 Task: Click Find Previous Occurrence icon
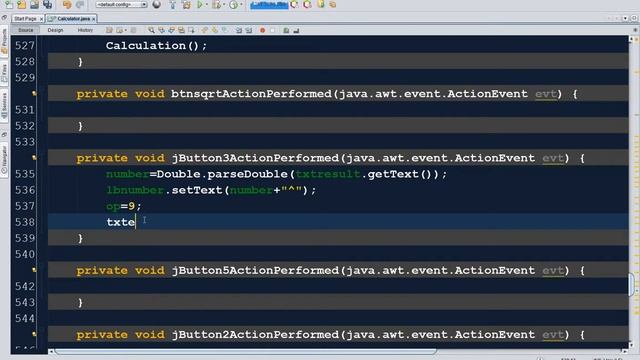(162, 30)
